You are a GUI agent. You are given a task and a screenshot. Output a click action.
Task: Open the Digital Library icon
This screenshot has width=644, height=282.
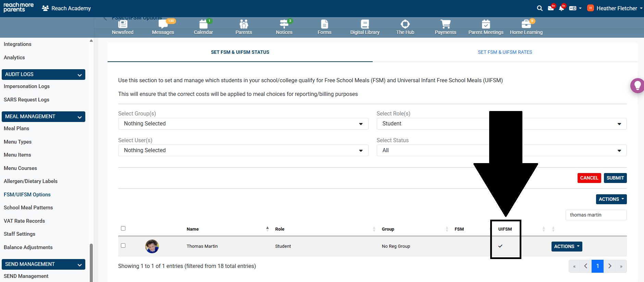click(x=365, y=24)
